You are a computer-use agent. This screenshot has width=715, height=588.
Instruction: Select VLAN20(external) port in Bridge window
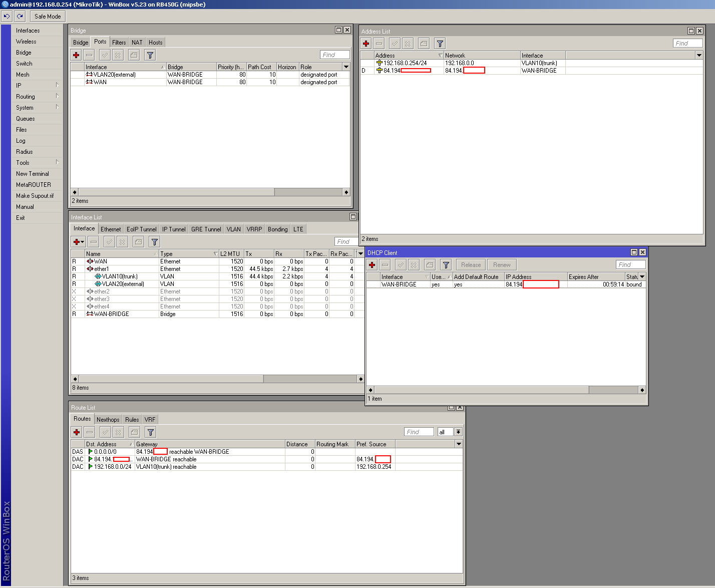tap(210, 75)
